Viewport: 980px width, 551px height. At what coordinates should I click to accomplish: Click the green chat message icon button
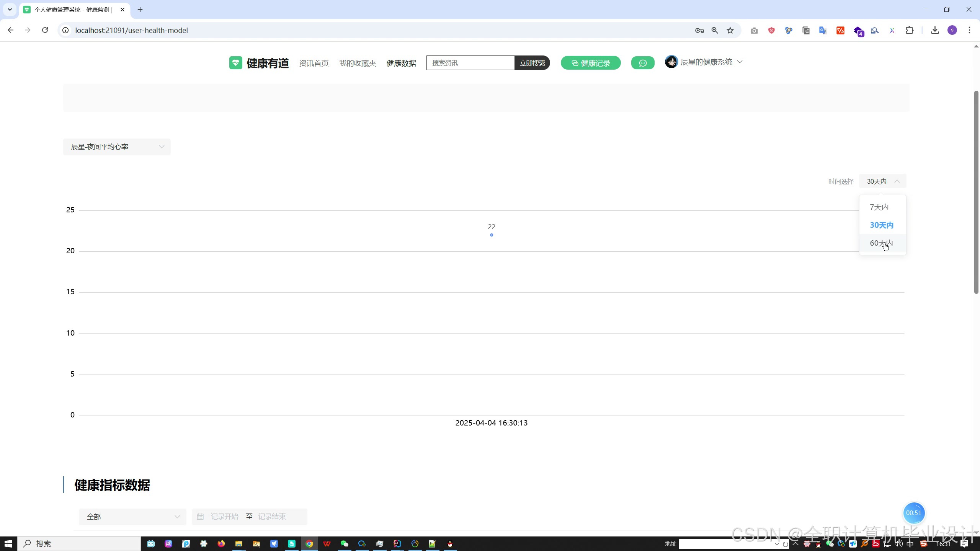coord(642,63)
